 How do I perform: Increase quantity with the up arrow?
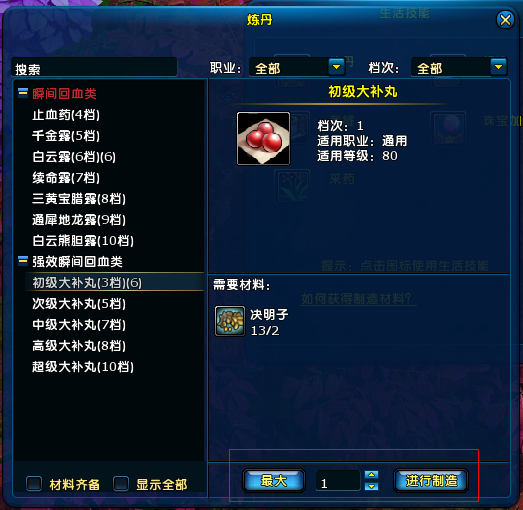click(371, 475)
